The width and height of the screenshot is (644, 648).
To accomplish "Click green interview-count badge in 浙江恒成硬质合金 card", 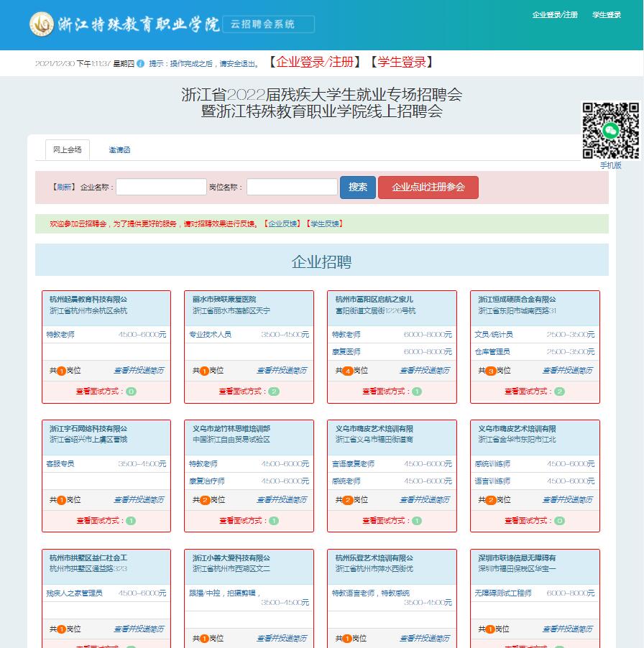I will (x=559, y=392).
